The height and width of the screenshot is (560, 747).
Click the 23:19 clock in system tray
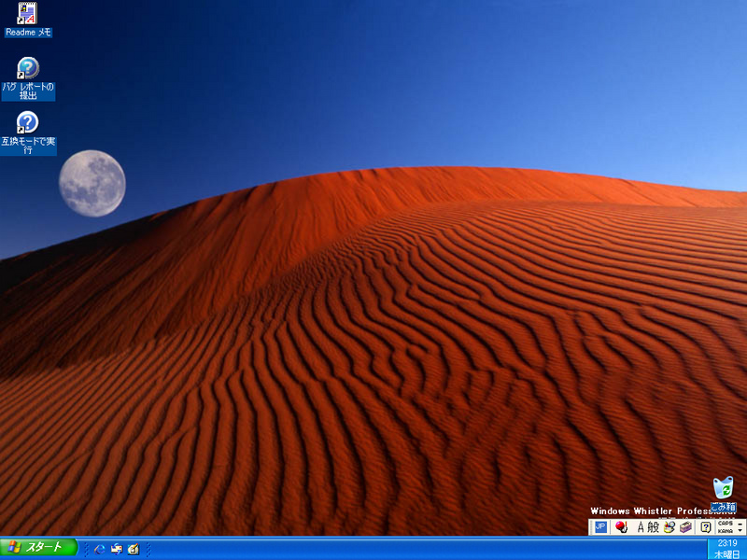[x=727, y=543]
